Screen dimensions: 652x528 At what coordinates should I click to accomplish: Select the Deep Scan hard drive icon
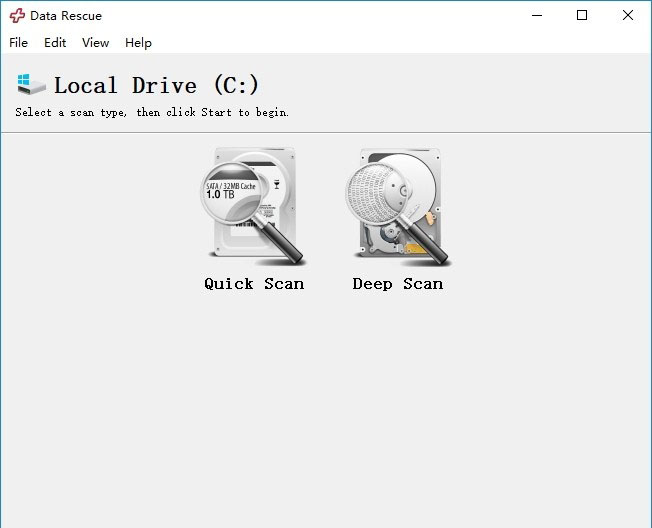click(x=398, y=207)
